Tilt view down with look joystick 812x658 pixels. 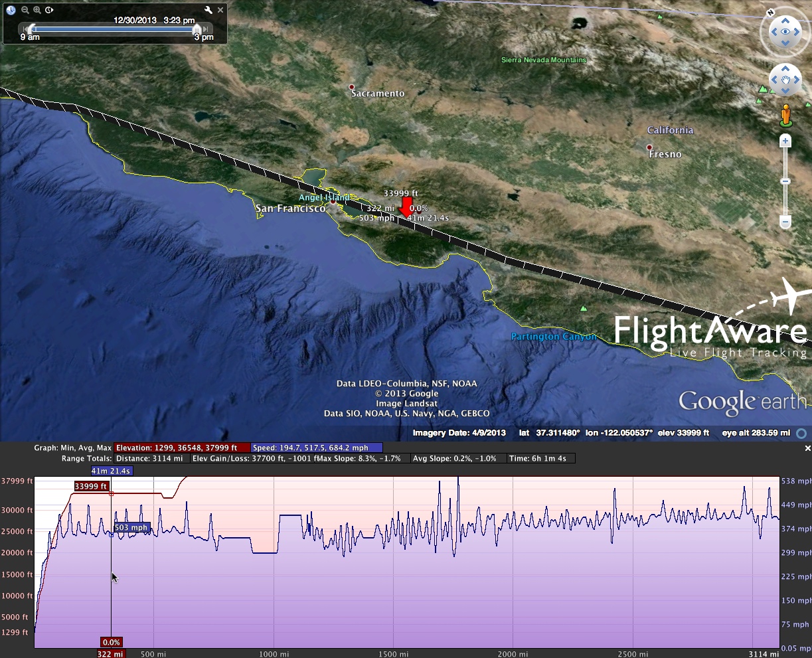click(785, 44)
